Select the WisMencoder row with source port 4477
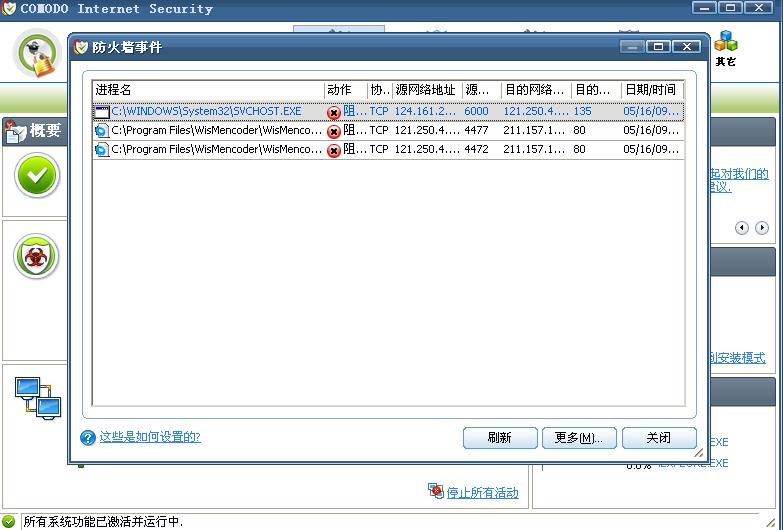 (389, 131)
